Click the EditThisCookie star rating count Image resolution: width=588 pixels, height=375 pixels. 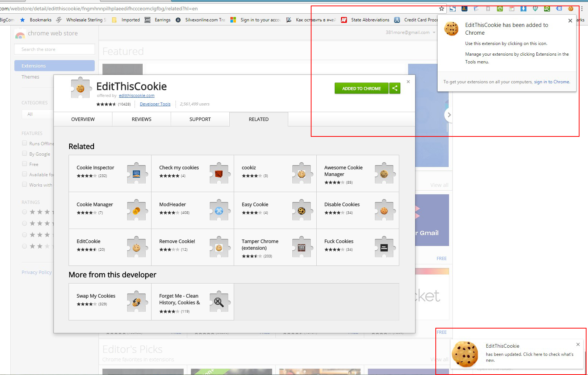pyautogui.click(x=124, y=104)
